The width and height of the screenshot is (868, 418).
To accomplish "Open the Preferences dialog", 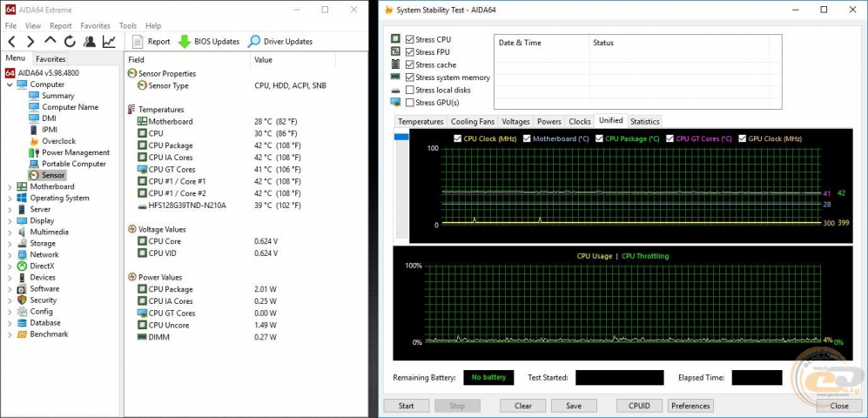I will [x=691, y=406].
